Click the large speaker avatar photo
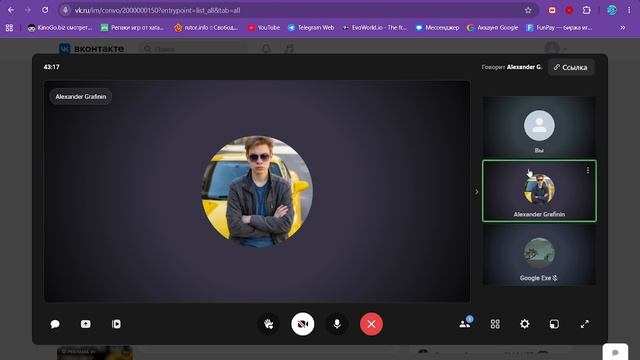The width and height of the screenshot is (640, 360). pyautogui.click(x=257, y=191)
